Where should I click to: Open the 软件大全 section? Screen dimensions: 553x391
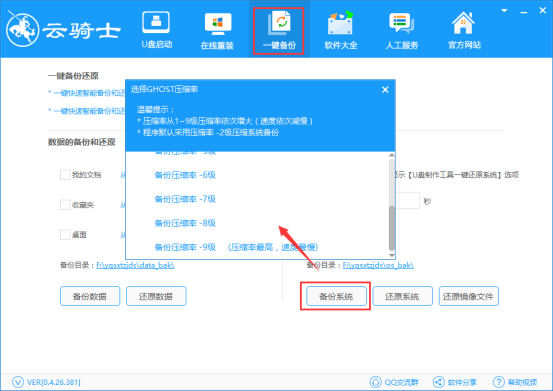(x=340, y=30)
